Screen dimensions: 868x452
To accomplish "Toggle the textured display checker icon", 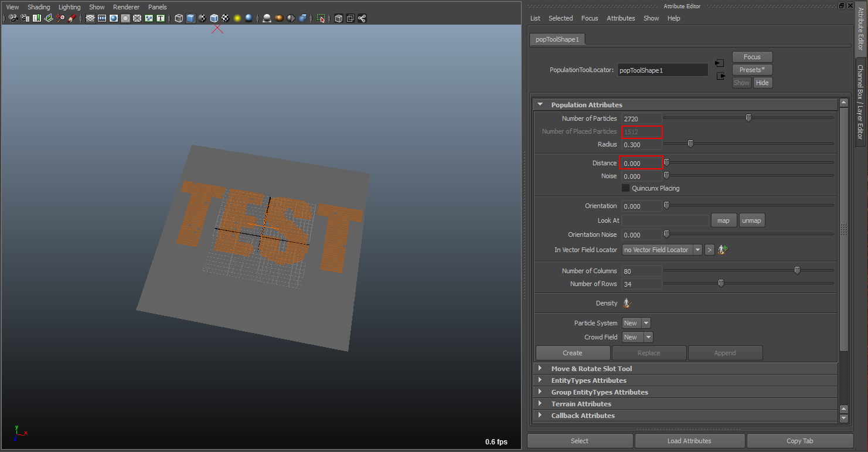I will coord(225,18).
